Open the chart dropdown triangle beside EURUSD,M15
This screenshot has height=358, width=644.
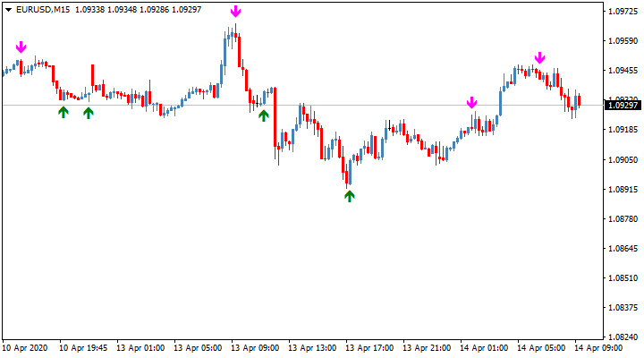8,10
